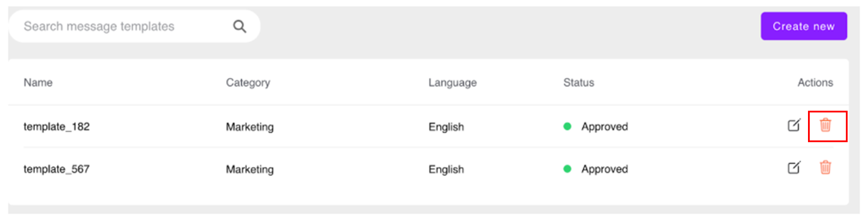
Task: Edit template_567 using the pencil icon
Action: pos(794,168)
